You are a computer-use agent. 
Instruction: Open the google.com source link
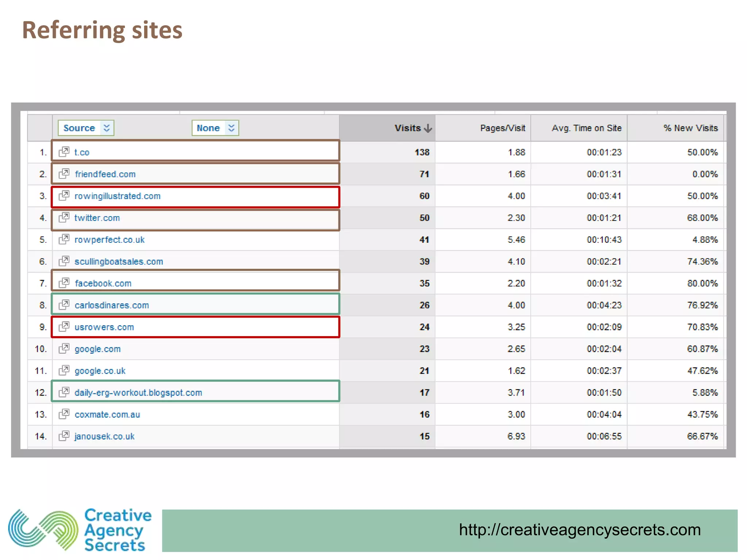pos(97,349)
